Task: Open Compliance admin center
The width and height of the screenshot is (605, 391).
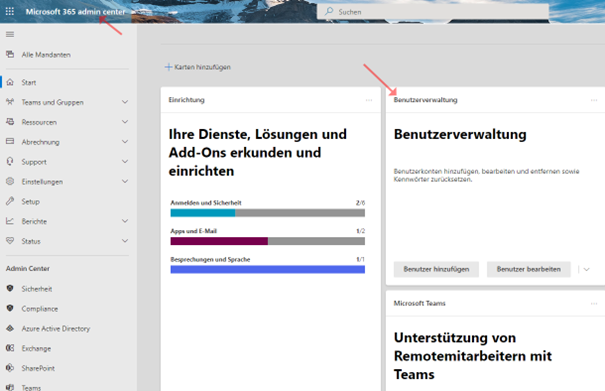Action: 40,309
